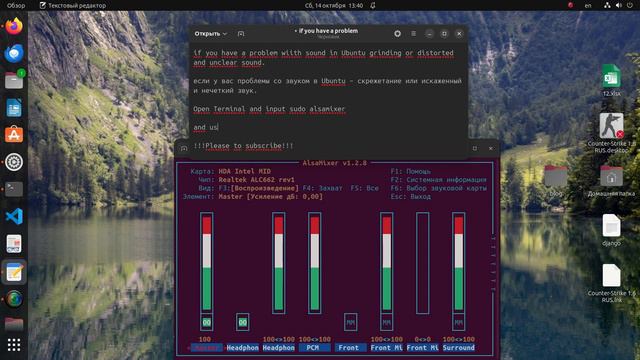Close the AlsaMixer terminal window

point(491,149)
